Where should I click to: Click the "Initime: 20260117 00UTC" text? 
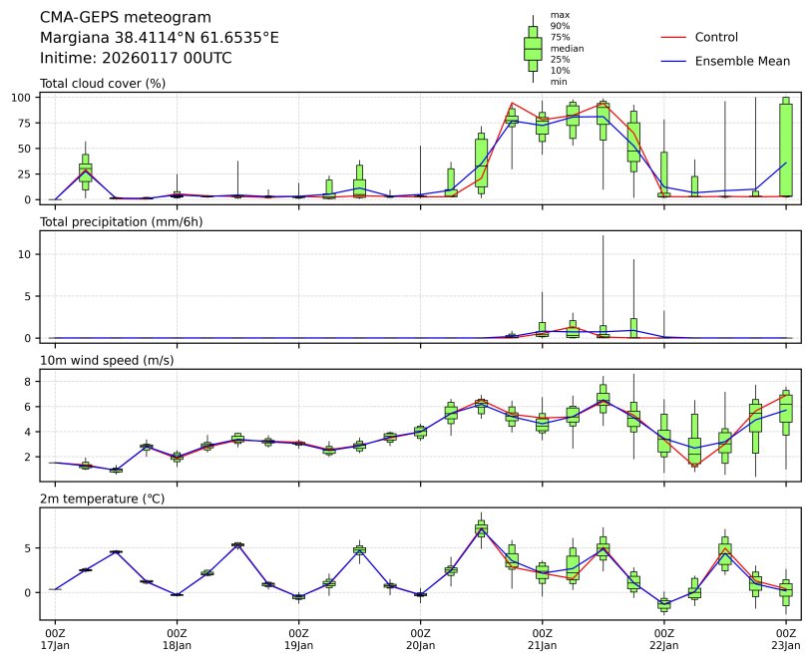[136, 58]
